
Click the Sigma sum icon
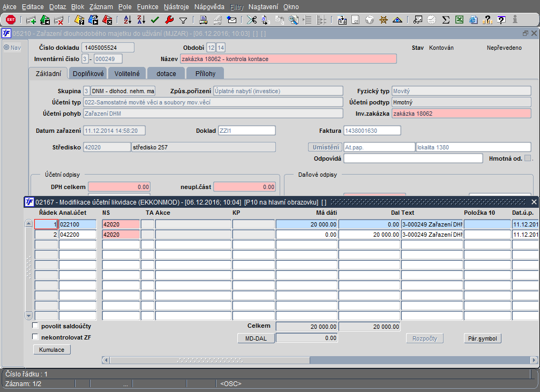pyautogui.click(x=445, y=20)
